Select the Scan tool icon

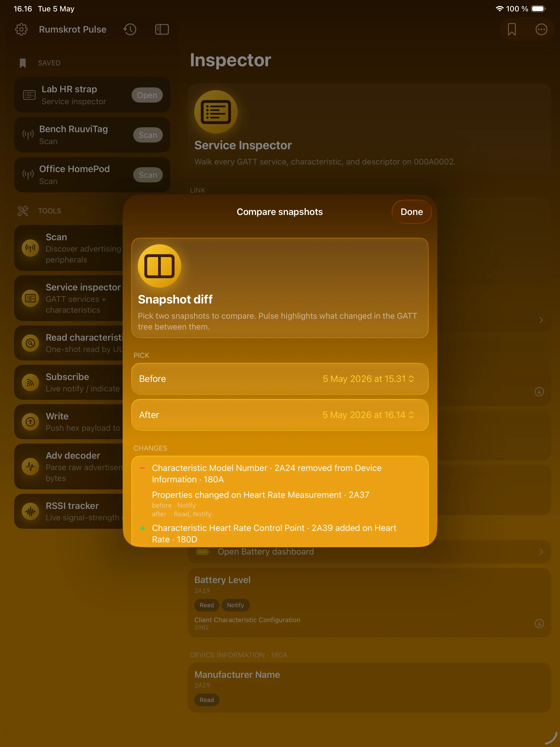click(x=30, y=248)
